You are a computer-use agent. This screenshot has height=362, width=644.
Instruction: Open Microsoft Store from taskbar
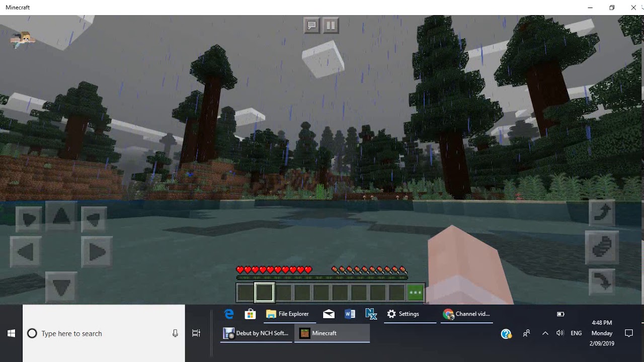pos(250,314)
